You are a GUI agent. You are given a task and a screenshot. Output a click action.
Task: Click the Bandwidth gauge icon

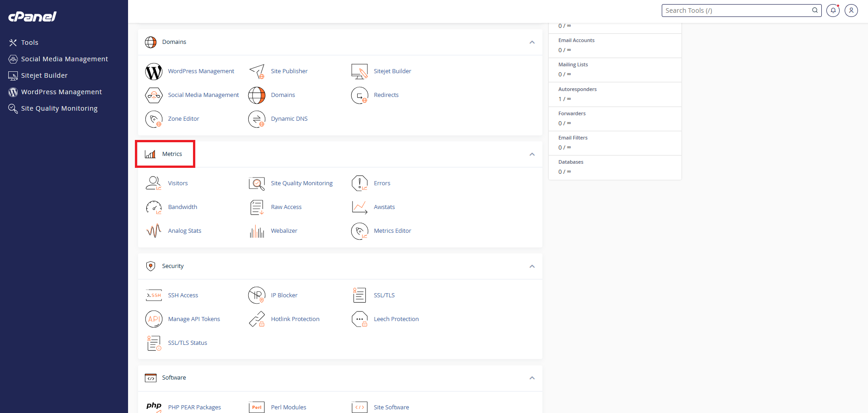click(154, 207)
